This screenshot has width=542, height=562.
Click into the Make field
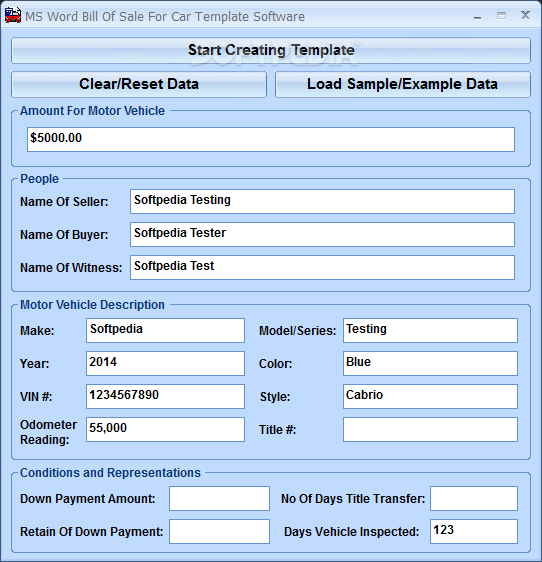pos(165,330)
